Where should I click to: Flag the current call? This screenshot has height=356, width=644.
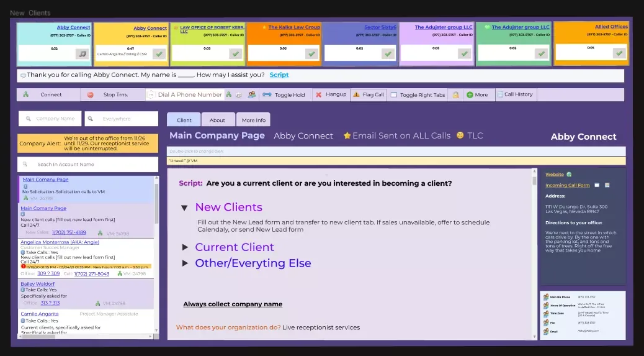(x=369, y=94)
